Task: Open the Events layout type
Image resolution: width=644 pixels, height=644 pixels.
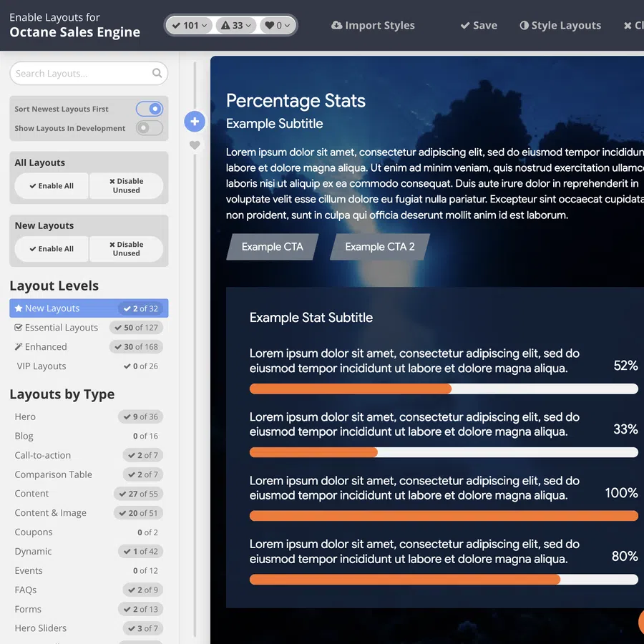Action: click(29, 570)
